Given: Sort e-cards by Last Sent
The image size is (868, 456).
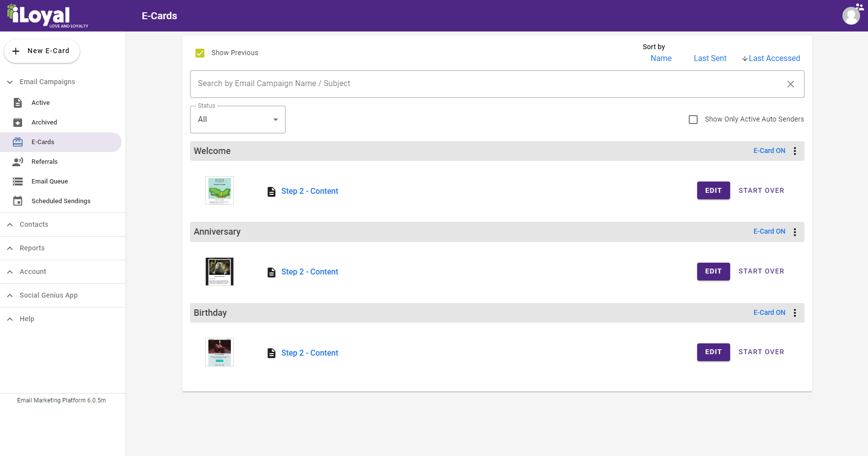Looking at the screenshot, I should pyautogui.click(x=710, y=59).
